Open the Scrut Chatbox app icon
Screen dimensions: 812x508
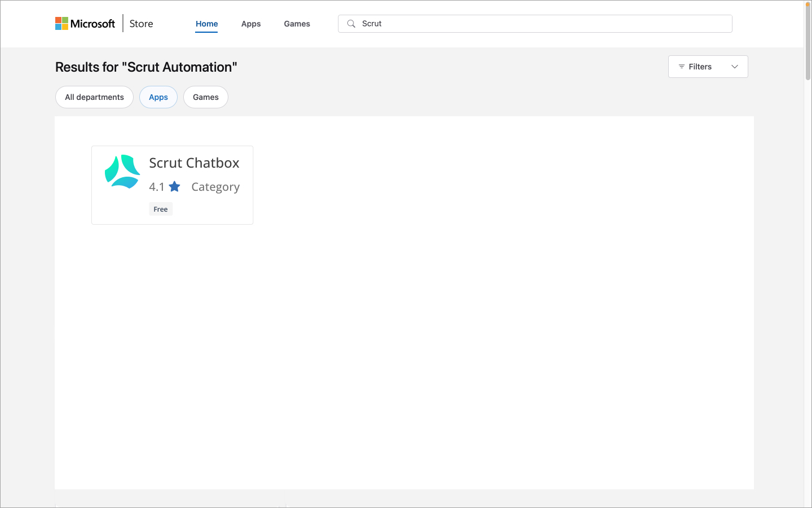(122, 171)
